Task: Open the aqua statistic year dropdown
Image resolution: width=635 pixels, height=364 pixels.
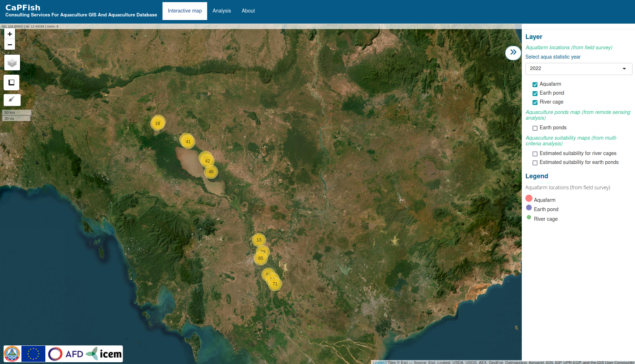Action: click(x=578, y=69)
